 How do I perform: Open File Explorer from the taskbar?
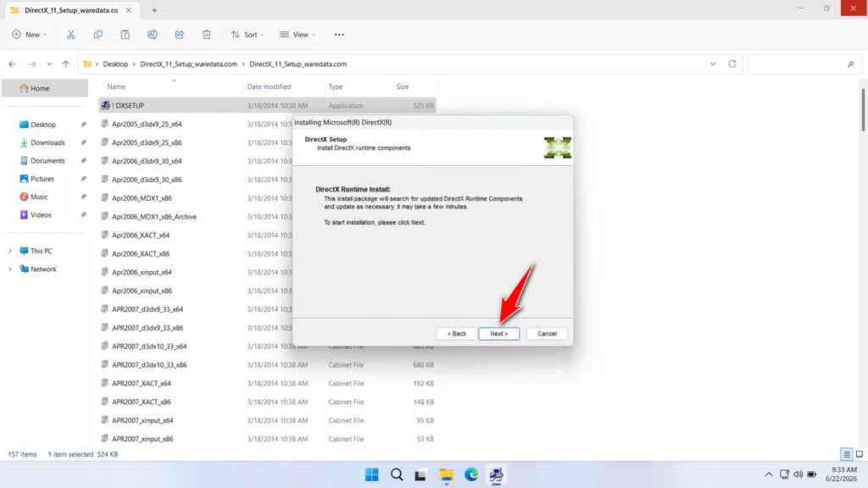coord(446,474)
